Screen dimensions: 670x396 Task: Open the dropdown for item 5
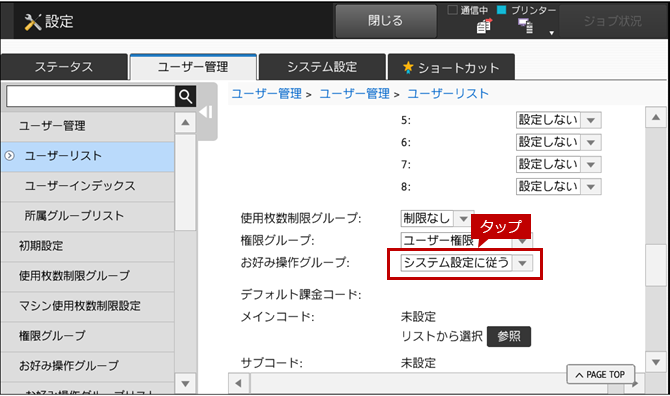591,120
